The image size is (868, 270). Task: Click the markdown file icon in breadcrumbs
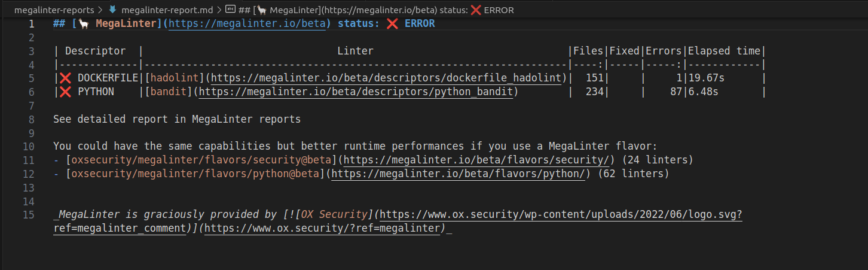(x=112, y=10)
